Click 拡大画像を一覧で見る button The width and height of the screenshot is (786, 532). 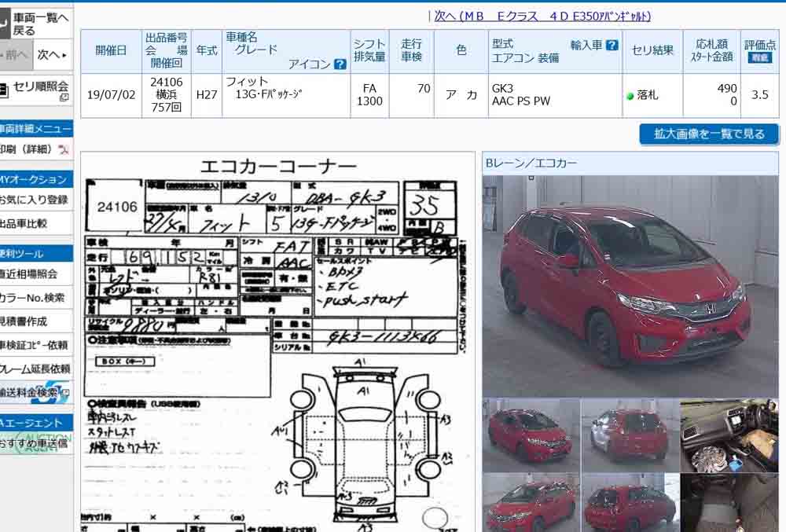pos(709,134)
